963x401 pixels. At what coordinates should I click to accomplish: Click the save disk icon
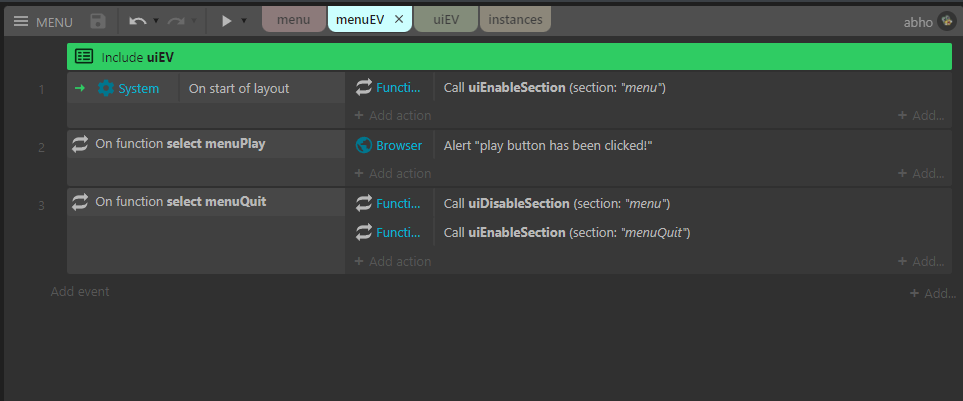[97, 21]
